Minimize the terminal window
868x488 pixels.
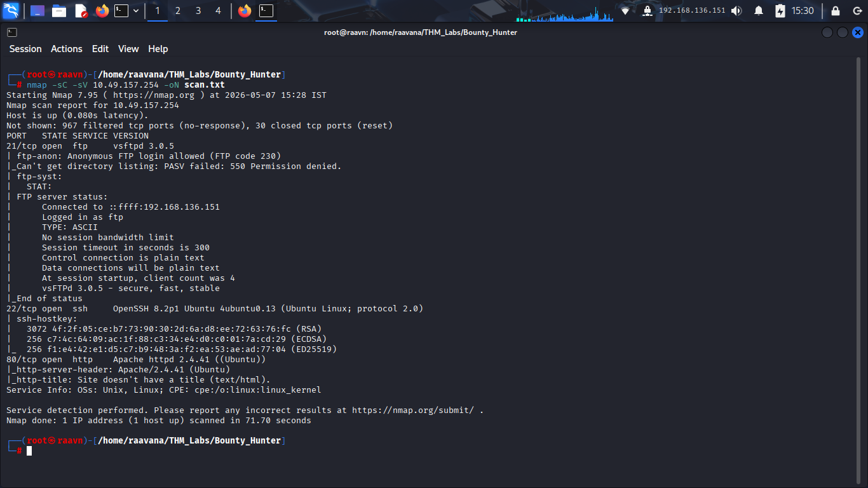[827, 32]
